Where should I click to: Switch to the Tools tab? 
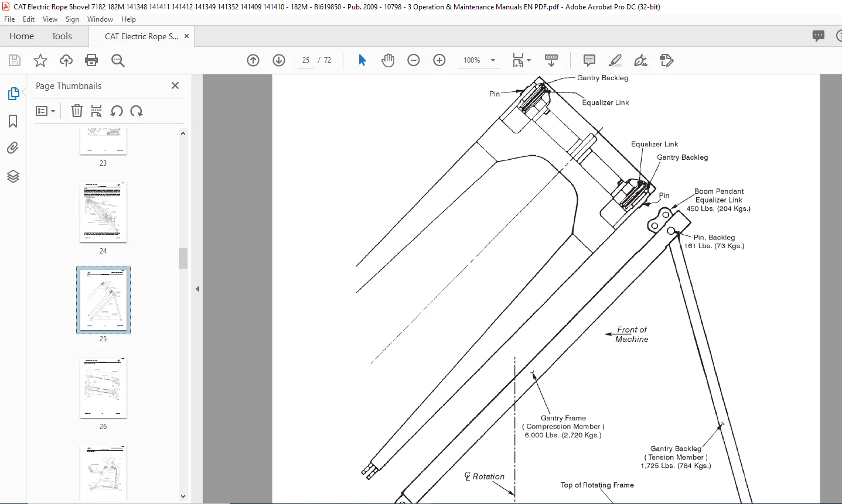pyautogui.click(x=62, y=36)
